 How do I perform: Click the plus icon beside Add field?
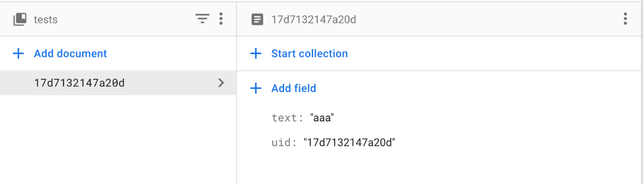click(x=255, y=88)
